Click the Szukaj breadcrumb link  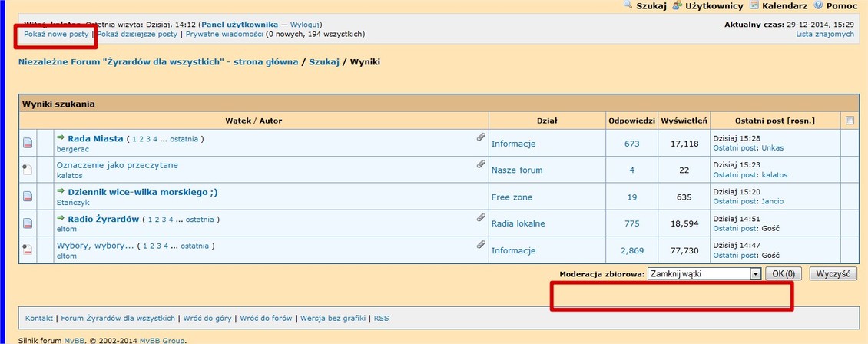click(324, 62)
